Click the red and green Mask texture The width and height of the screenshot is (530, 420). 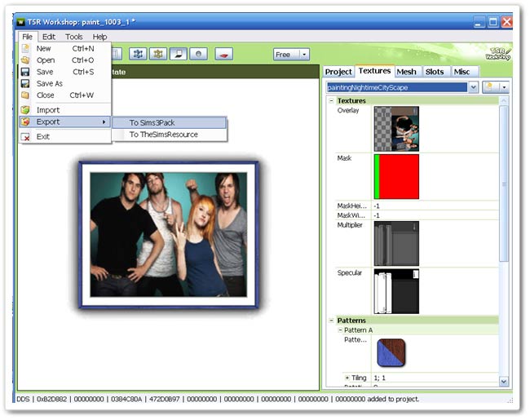(395, 176)
